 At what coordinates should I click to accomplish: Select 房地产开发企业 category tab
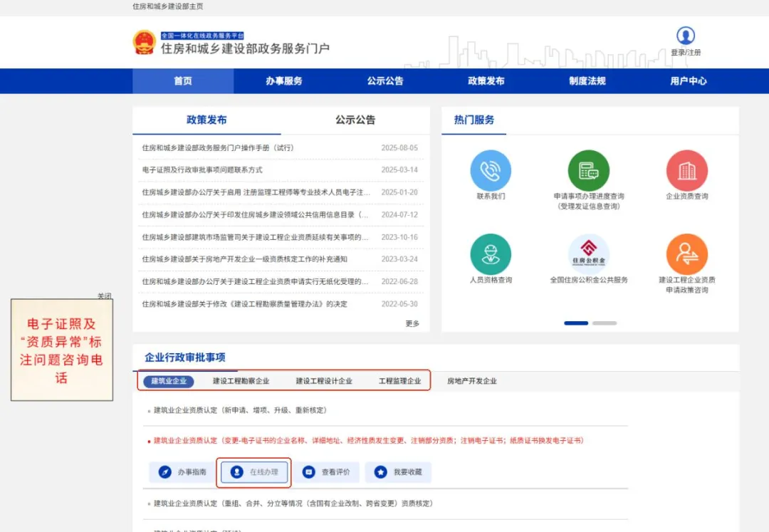tap(472, 381)
